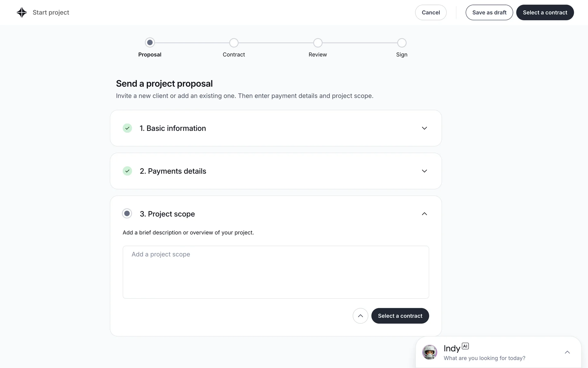Click the AI badge next to Indy
The image size is (588, 368).
click(x=465, y=346)
